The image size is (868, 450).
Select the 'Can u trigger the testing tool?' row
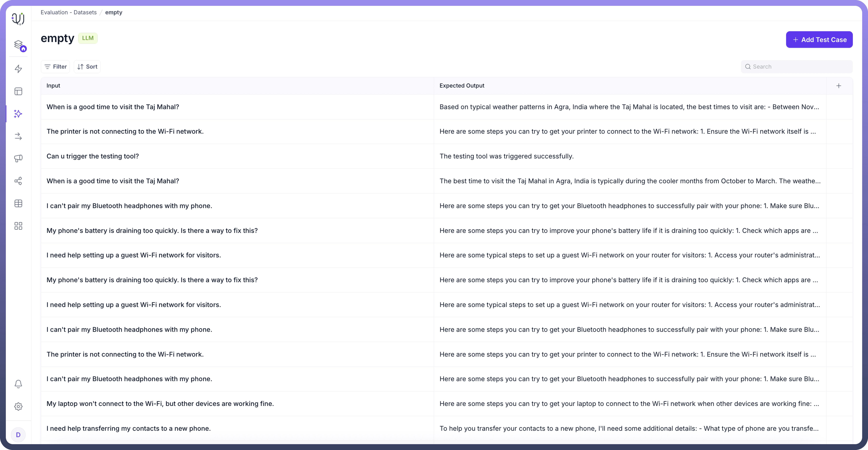pyautogui.click(x=93, y=156)
